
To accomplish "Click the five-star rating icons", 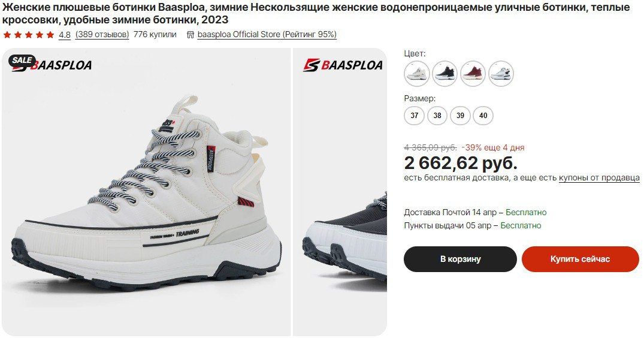I will click(29, 35).
